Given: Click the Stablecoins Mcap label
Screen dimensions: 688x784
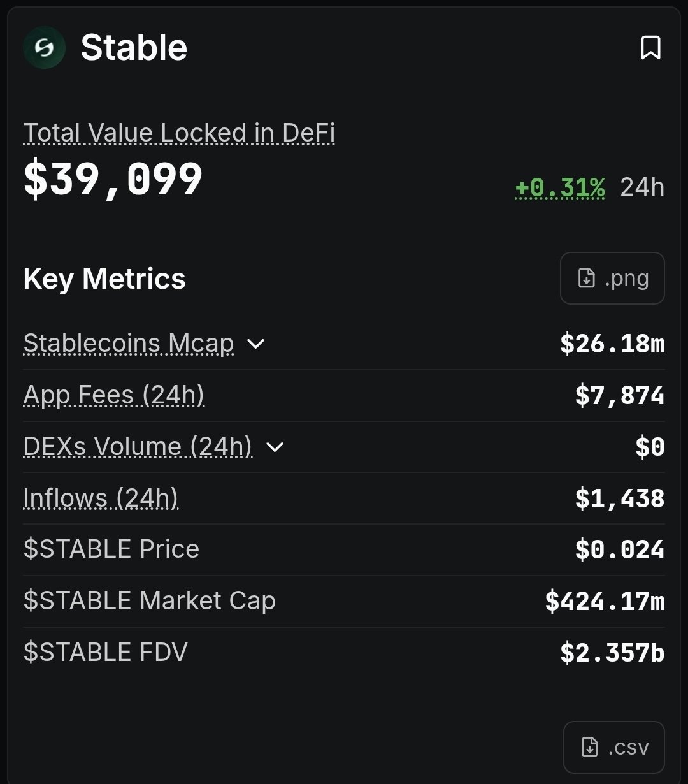Looking at the screenshot, I should coord(129,344).
